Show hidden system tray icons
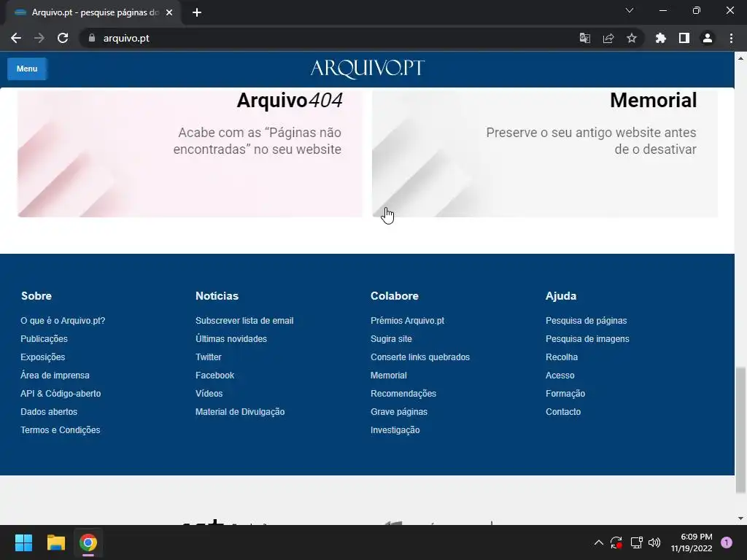The image size is (747, 560). (598, 542)
